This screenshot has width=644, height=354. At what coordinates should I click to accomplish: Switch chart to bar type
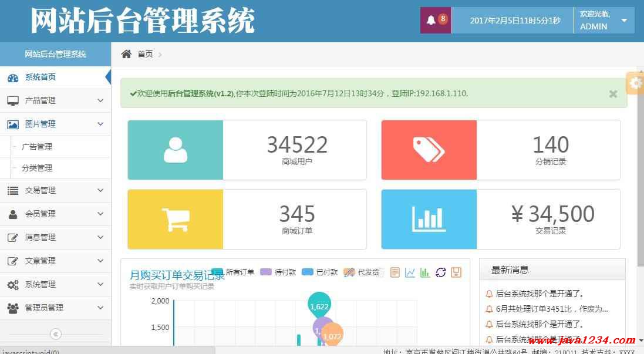click(425, 272)
